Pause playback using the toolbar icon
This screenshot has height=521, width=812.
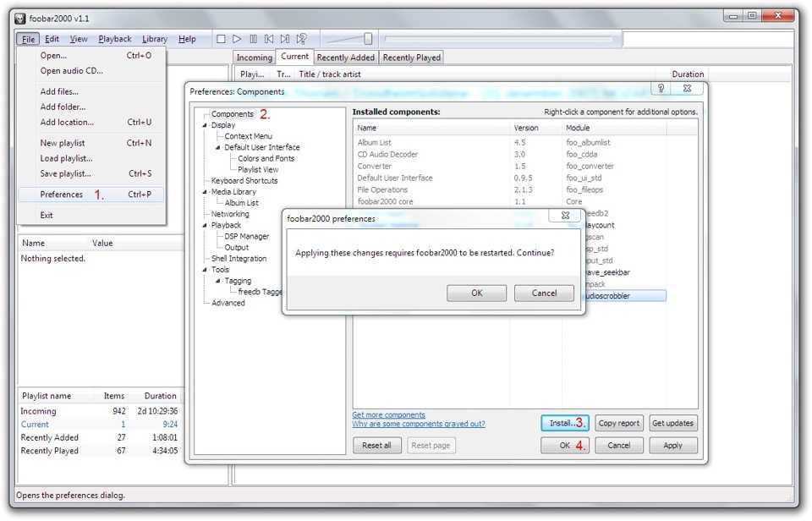[253, 39]
